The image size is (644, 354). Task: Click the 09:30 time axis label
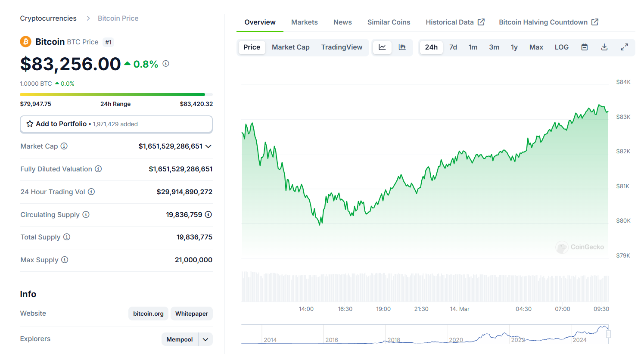click(x=601, y=309)
